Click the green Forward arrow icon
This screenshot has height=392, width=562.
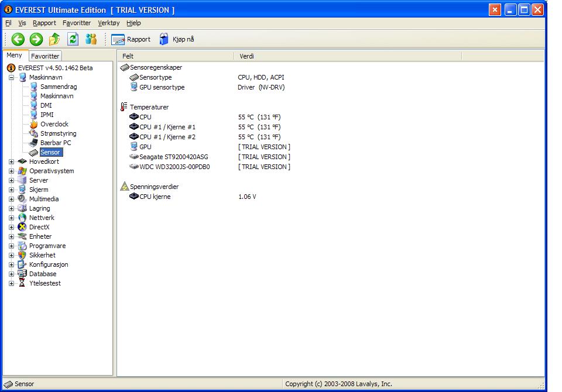click(x=36, y=39)
